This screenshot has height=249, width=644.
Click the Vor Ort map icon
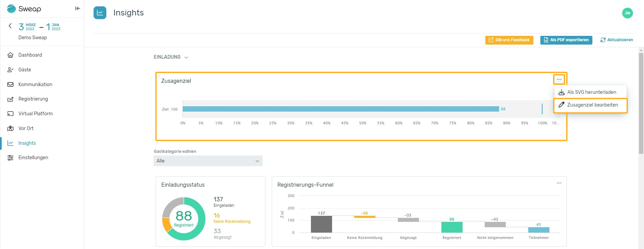10,128
